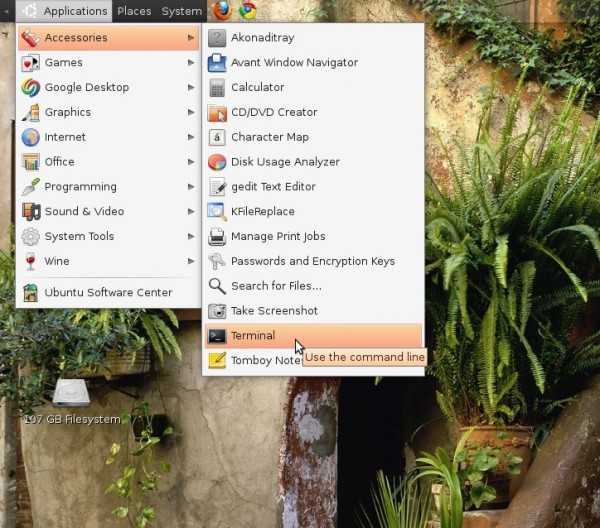Select Ubuntu Software Center text entry

point(108,293)
